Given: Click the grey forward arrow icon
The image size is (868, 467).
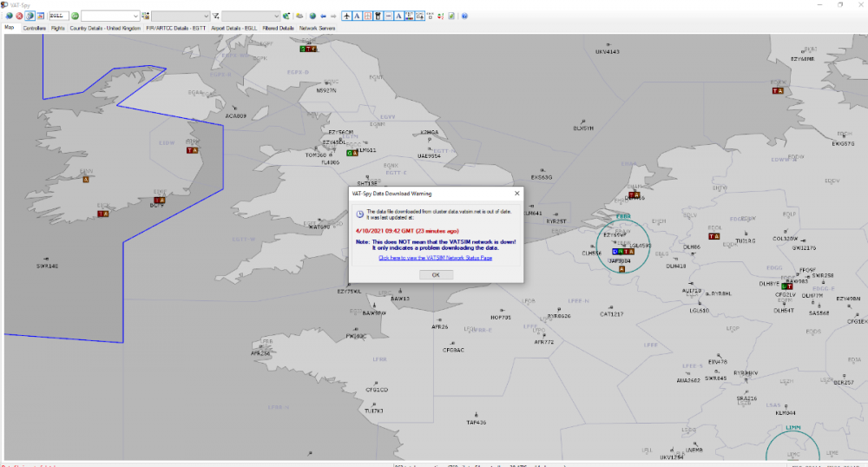Looking at the screenshot, I should click(x=333, y=16).
